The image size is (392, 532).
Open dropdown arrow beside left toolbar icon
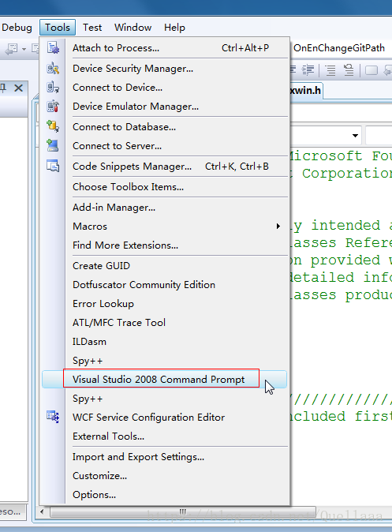pos(24,49)
